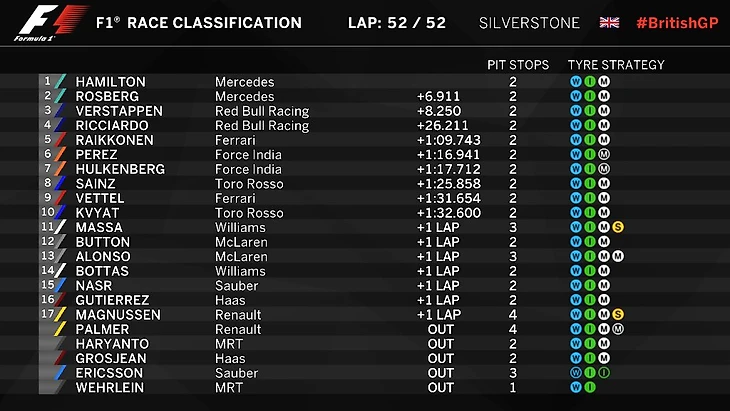Viewport: 730px width, 411px height.
Task: Click the Silverstone circuit label
Action: click(x=526, y=22)
